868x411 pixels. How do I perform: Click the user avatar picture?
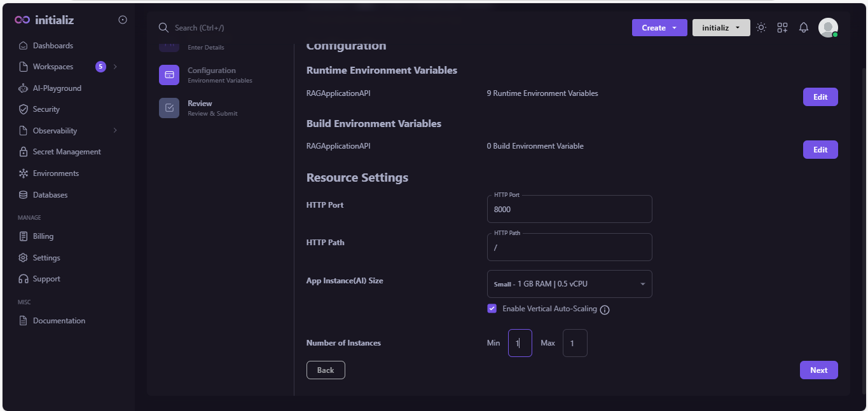[x=828, y=27]
